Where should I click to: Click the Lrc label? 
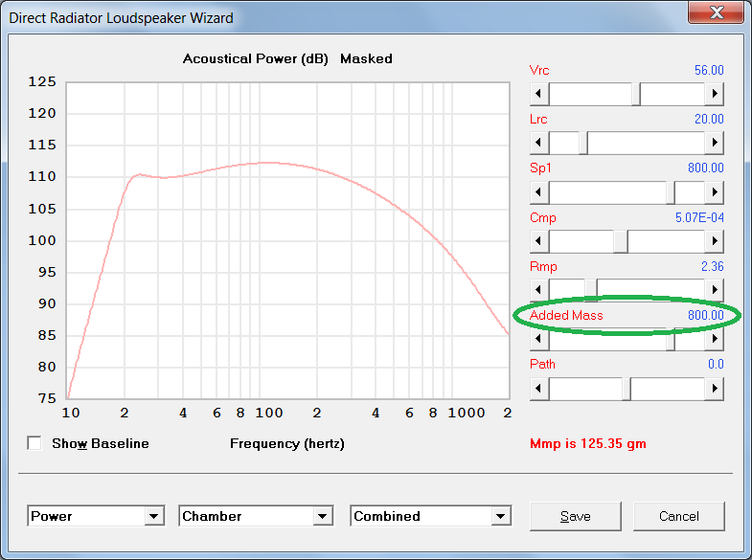(538, 119)
